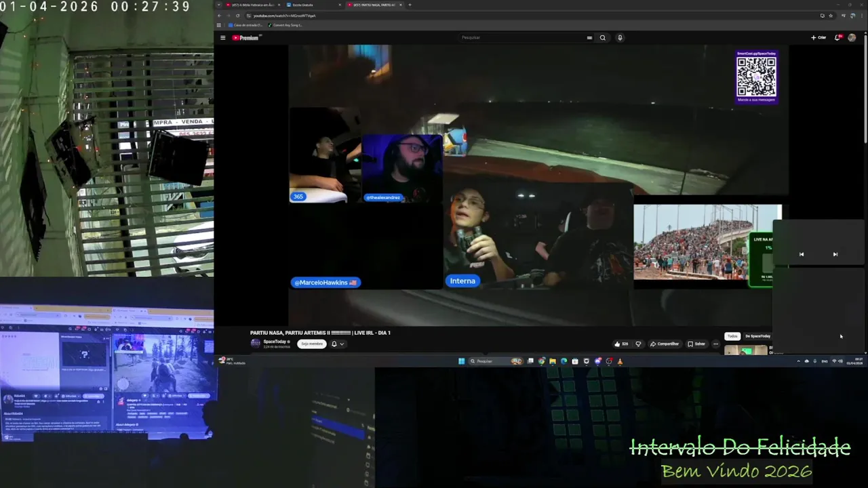Open the account avatar menu
868x488 pixels.
852,38
